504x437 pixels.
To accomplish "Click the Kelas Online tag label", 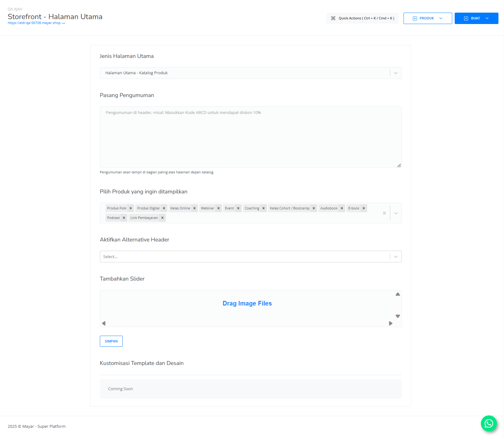I will pyautogui.click(x=180, y=208).
